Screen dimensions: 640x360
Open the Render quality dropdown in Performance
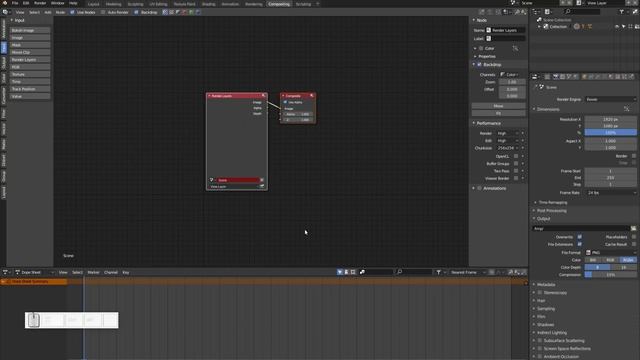[x=507, y=133]
